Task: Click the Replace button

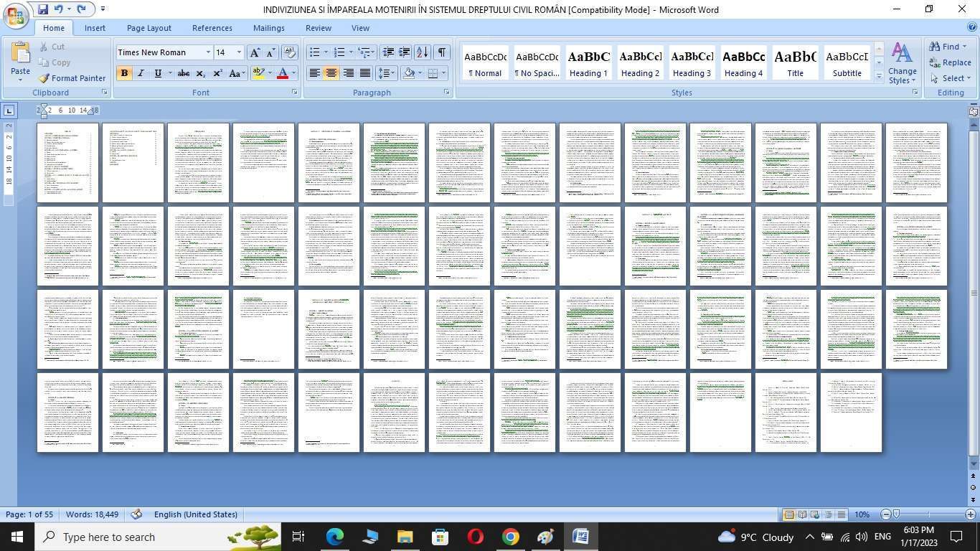Action: pos(950,62)
